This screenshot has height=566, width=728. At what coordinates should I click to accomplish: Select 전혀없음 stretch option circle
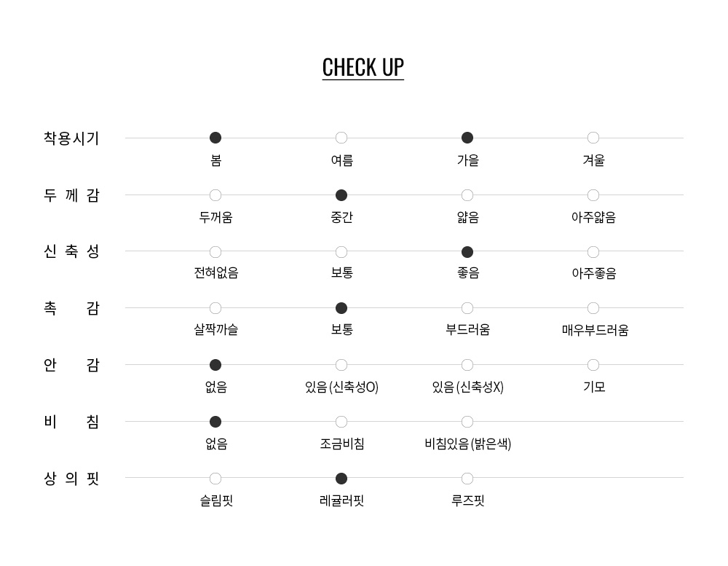click(x=215, y=252)
